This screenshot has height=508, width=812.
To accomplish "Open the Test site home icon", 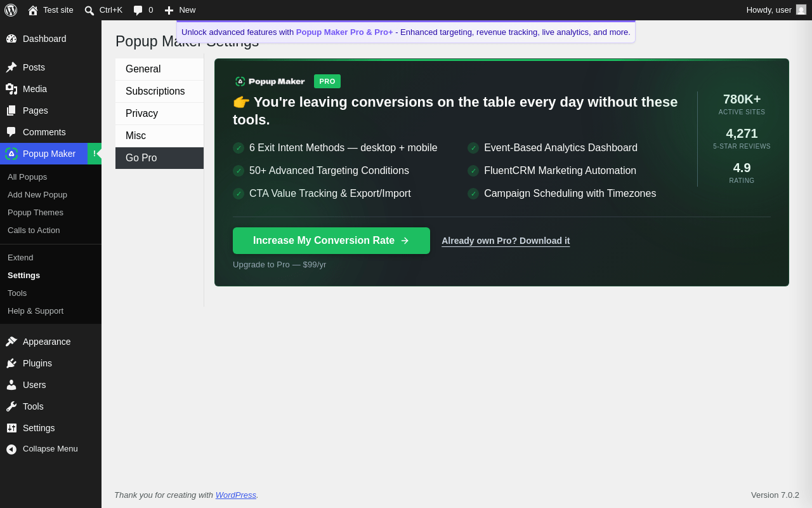I will 33,10.
